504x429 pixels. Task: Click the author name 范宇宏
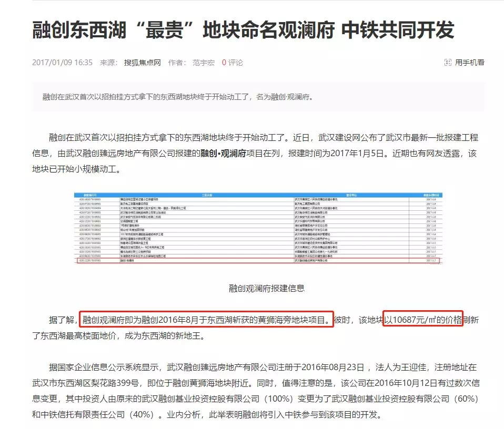click(x=204, y=63)
